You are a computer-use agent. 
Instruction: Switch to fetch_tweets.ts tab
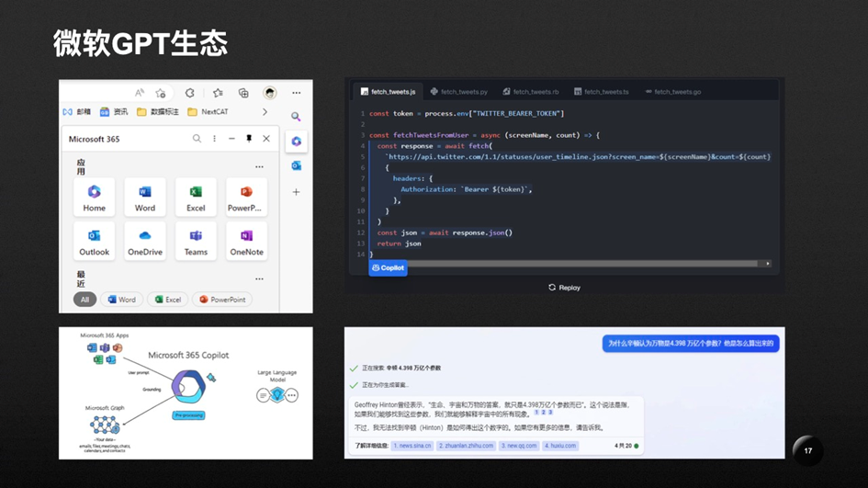[x=602, y=91]
